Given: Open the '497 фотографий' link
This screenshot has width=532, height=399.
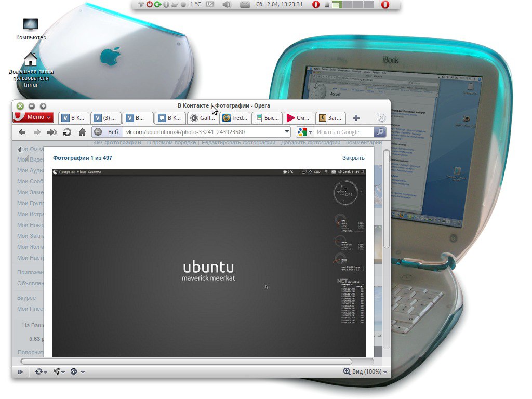Looking at the screenshot, I should tap(117, 142).
